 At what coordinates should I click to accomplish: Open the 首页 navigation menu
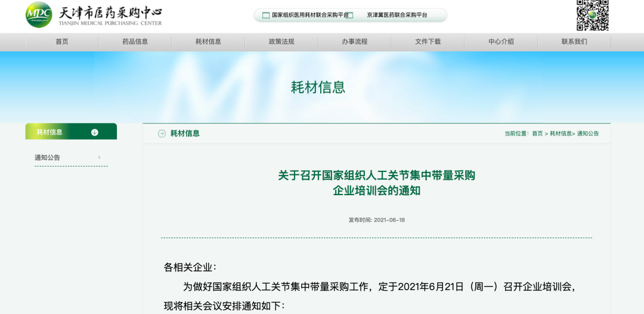(62, 42)
